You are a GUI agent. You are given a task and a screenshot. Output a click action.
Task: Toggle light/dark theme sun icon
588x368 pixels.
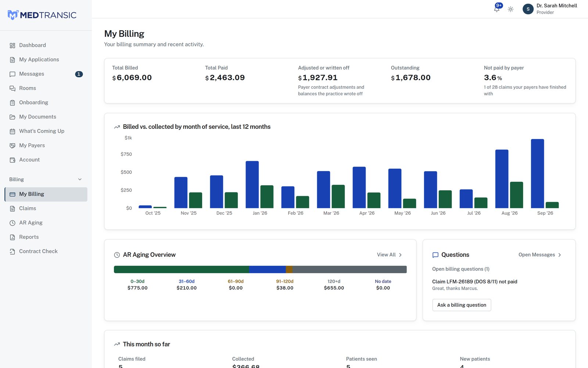510,9
